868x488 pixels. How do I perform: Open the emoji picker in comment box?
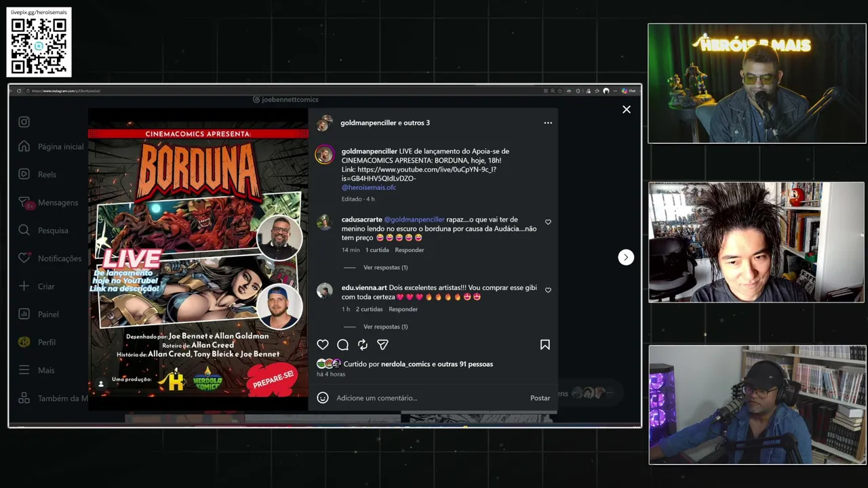(x=323, y=398)
